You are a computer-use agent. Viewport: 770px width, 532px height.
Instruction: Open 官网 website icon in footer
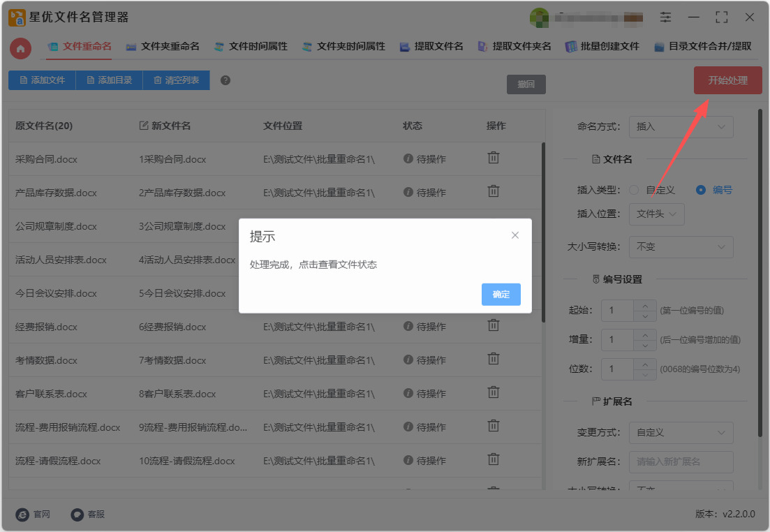(22, 515)
